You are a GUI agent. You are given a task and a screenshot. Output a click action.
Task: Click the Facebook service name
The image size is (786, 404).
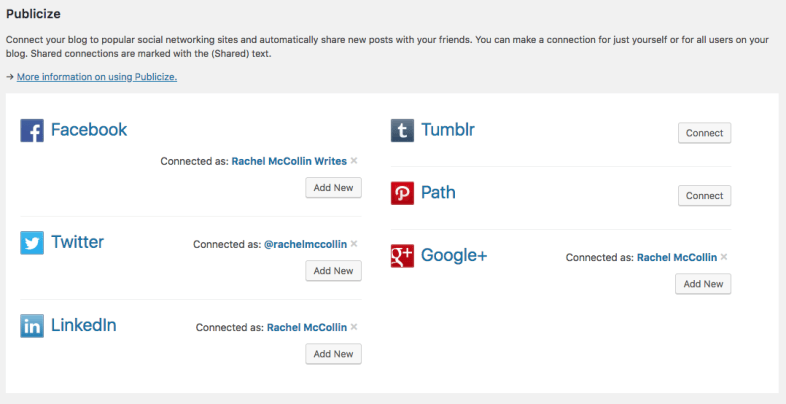click(x=89, y=130)
